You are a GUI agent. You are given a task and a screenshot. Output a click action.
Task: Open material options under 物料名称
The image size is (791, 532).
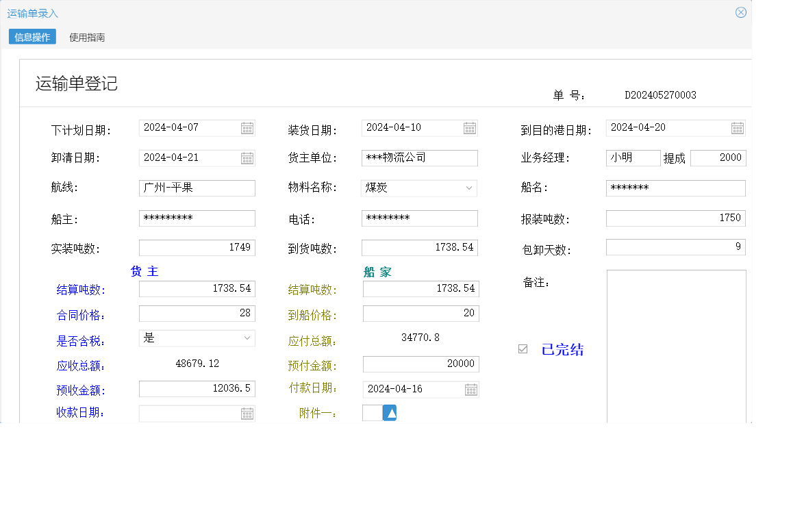click(x=468, y=188)
